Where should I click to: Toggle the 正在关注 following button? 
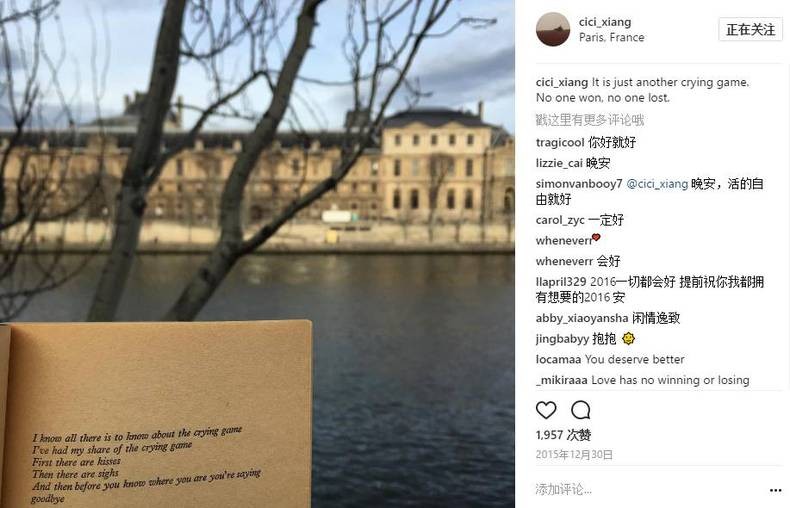[750, 30]
